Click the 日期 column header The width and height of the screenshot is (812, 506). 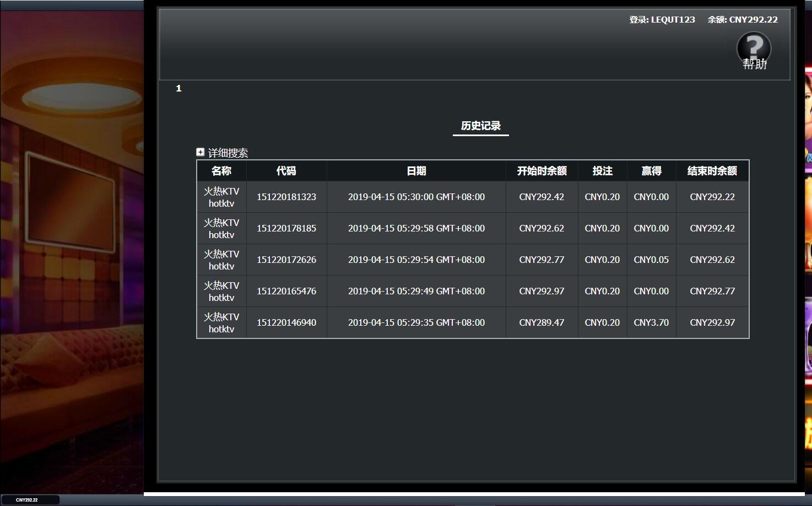[x=416, y=171]
